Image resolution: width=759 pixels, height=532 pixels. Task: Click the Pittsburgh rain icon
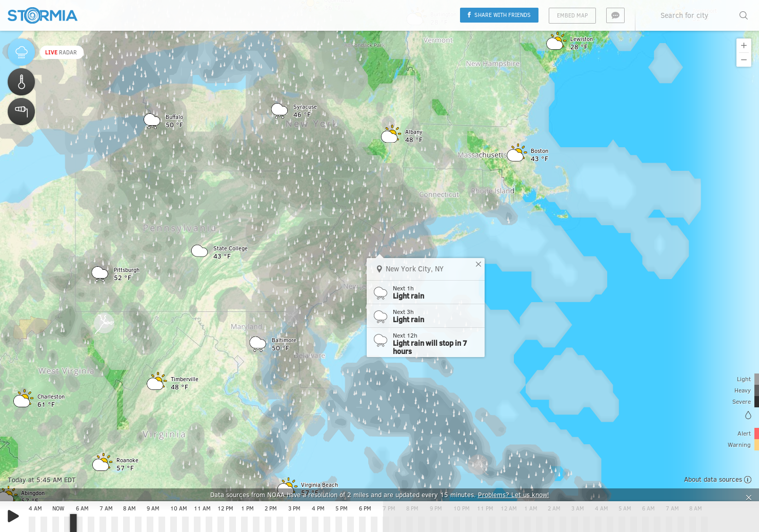(x=100, y=274)
